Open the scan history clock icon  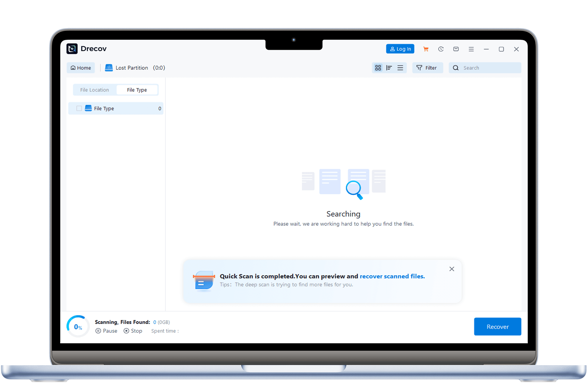coord(441,49)
